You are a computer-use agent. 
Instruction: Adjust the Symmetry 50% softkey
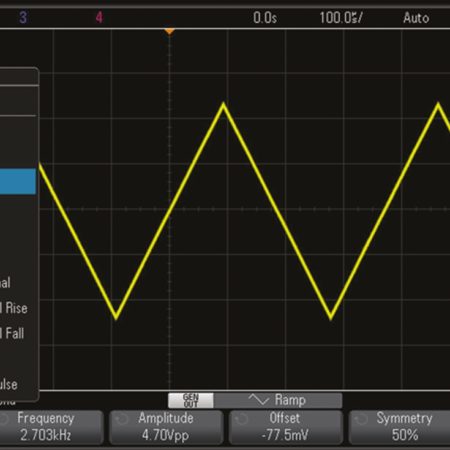[x=399, y=427]
